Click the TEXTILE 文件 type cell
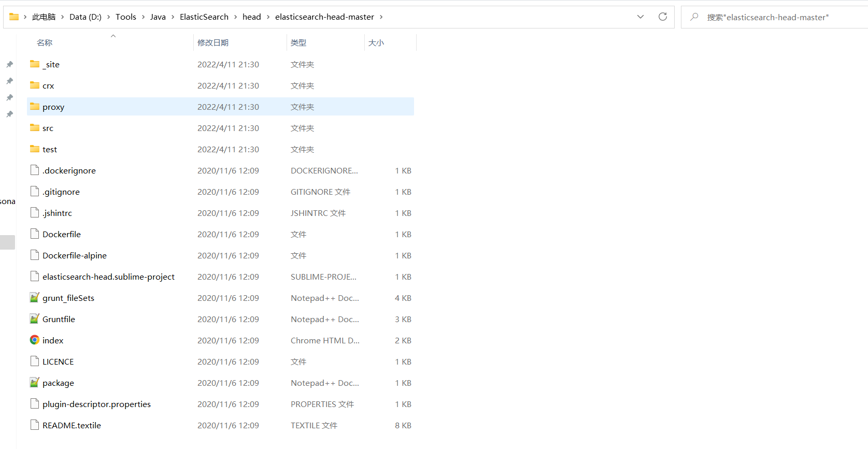 click(x=314, y=425)
